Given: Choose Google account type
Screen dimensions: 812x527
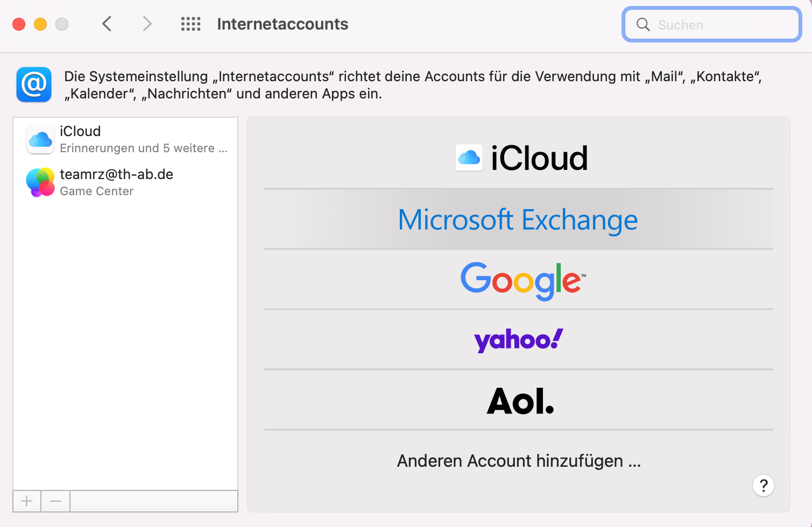Looking at the screenshot, I should 519,280.
